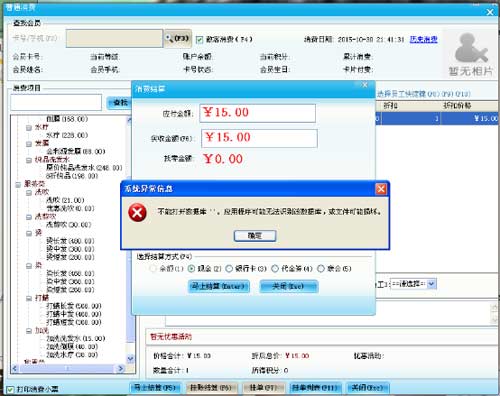
Task: Toggle the 打印消费小票 checkbox
Action: pyautogui.click(x=10, y=389)
